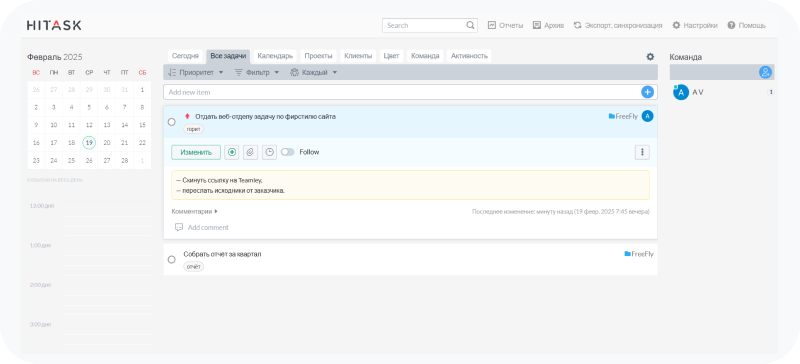Image resolution: width=800 pixels, height=364 pixels.
Task: Select February 14 in calendar
Action: pos(124,125)
